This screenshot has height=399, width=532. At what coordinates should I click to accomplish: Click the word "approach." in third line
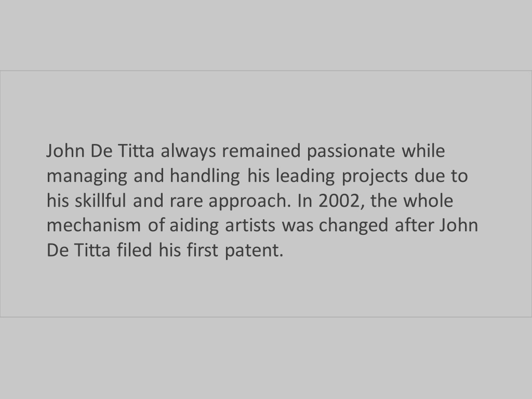pyautogui.click(x=250, y=201)
